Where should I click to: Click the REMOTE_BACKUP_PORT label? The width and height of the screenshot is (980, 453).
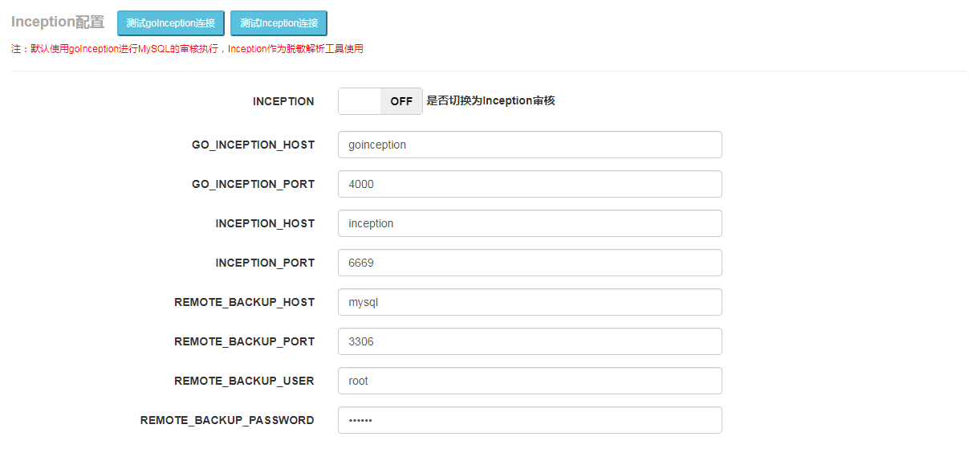(244, 341)
